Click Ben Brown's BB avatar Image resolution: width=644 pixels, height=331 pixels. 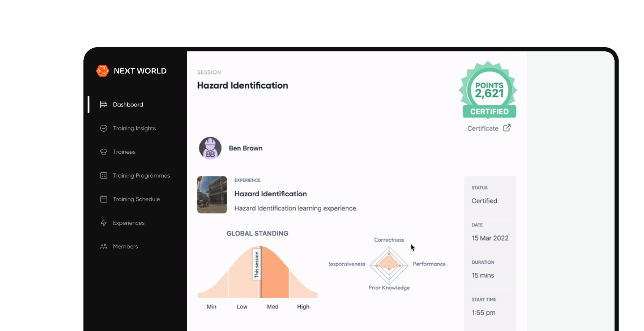(210, 148)
